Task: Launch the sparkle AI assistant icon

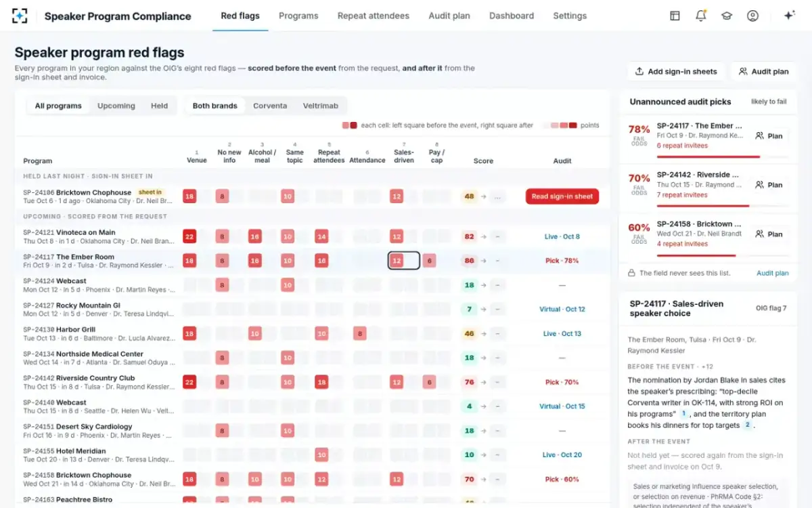Action: (x=789, y=16)
